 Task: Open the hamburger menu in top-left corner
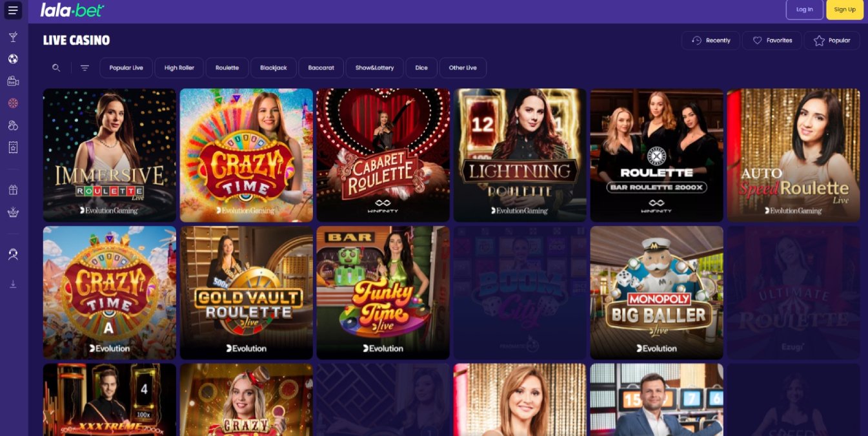pyautogui.click(x=13, y=10)
